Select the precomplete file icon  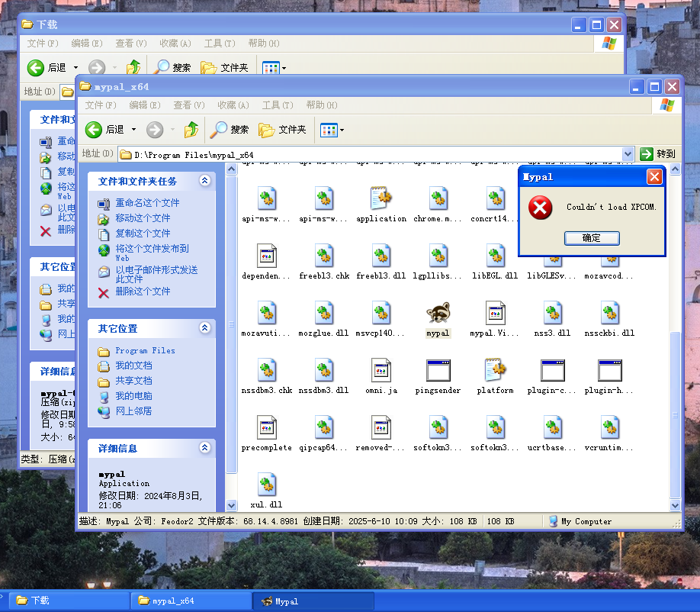[266, 428]
